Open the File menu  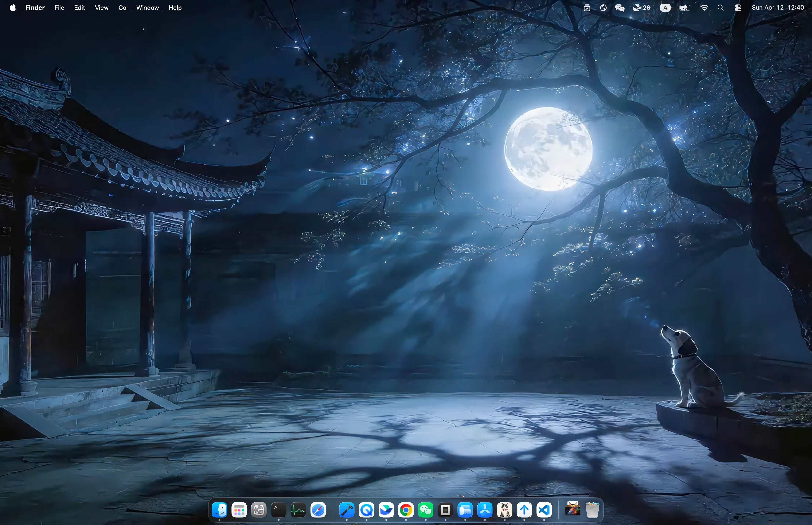[x=59, y=8]
